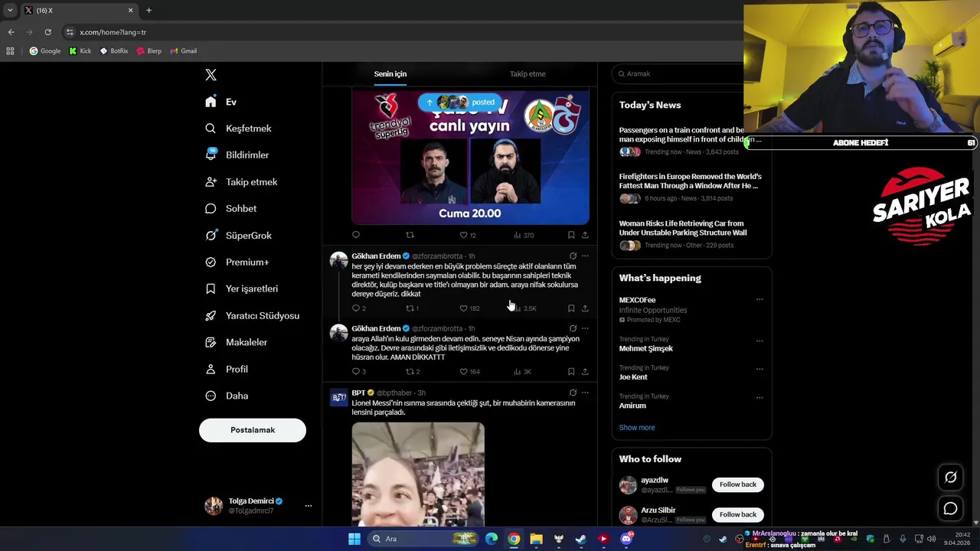Viewport: 980px width, 551px height.
Task: Reply to the Cuma 20.00 canlı yayın post
Action: click(356, 235)
